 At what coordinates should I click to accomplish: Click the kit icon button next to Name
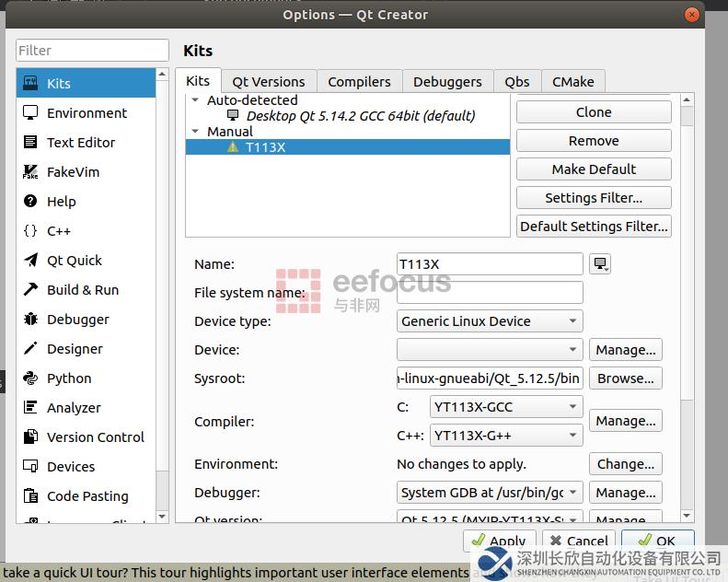[600, 264]
